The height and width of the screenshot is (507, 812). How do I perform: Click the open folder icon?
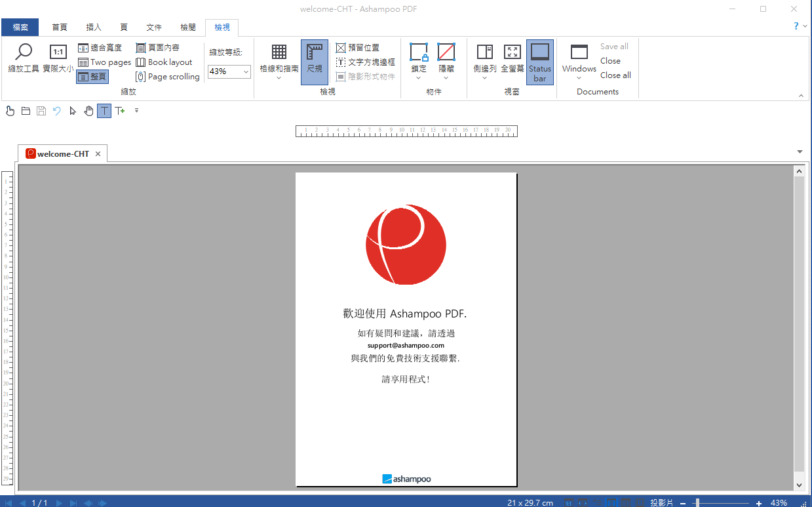click(x=26, y=111)
